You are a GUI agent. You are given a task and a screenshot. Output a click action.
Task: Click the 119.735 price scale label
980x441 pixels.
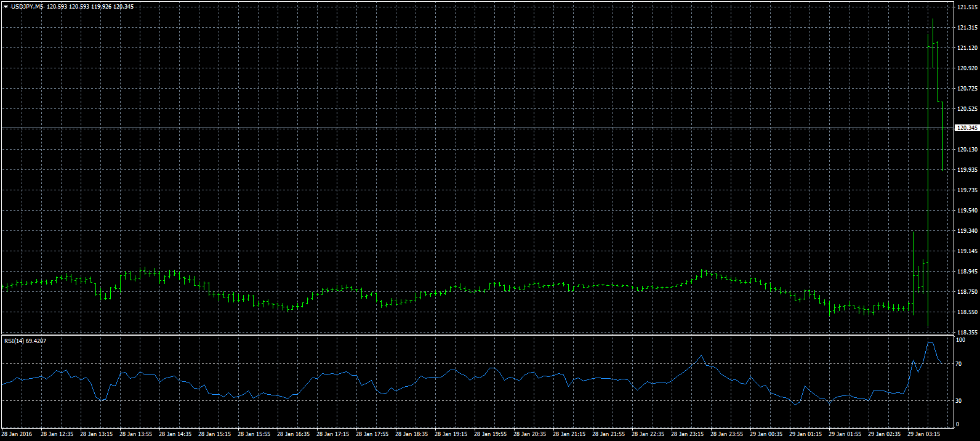[967, 190]
